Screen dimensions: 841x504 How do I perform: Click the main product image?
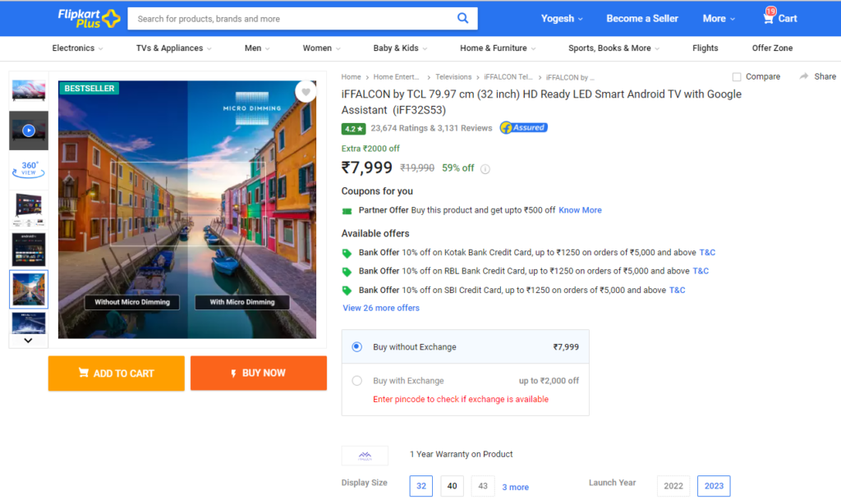tap(187, 209)
